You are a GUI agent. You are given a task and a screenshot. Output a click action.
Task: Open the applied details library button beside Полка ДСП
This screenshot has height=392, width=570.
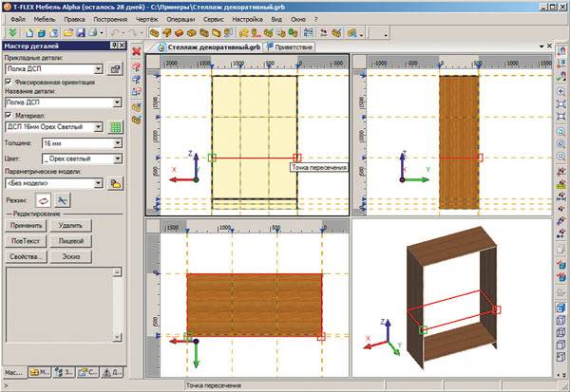[115, 69]
